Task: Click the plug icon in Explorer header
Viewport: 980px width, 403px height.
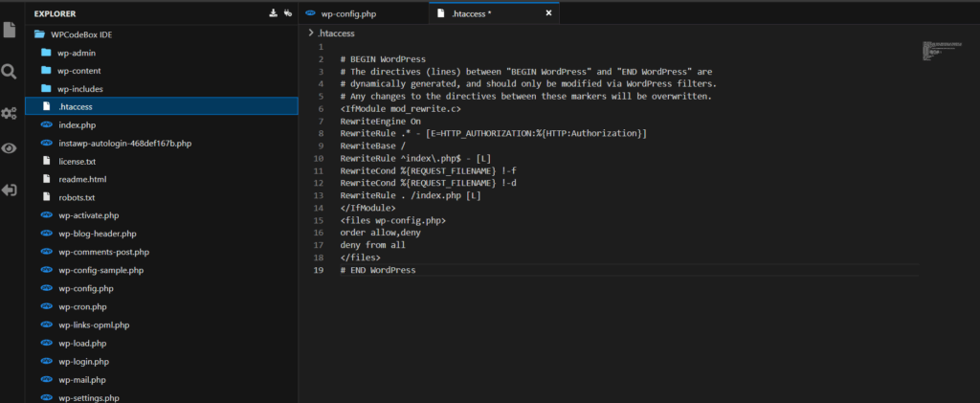Action: tap(287, 12)
